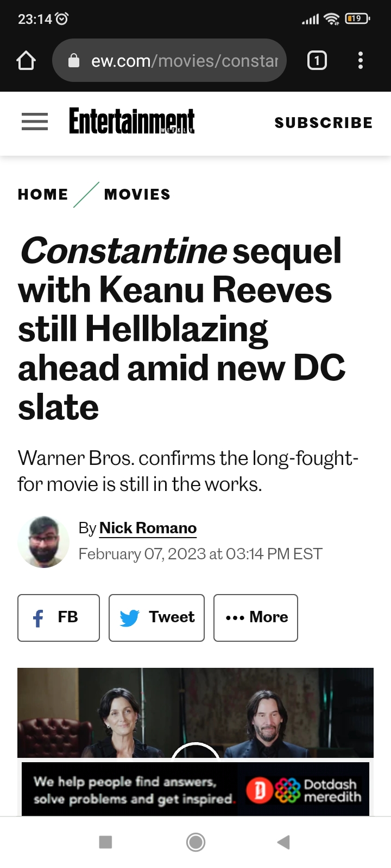Play the article video
Viewport: 391px width, 868px height.
[195, 751]
